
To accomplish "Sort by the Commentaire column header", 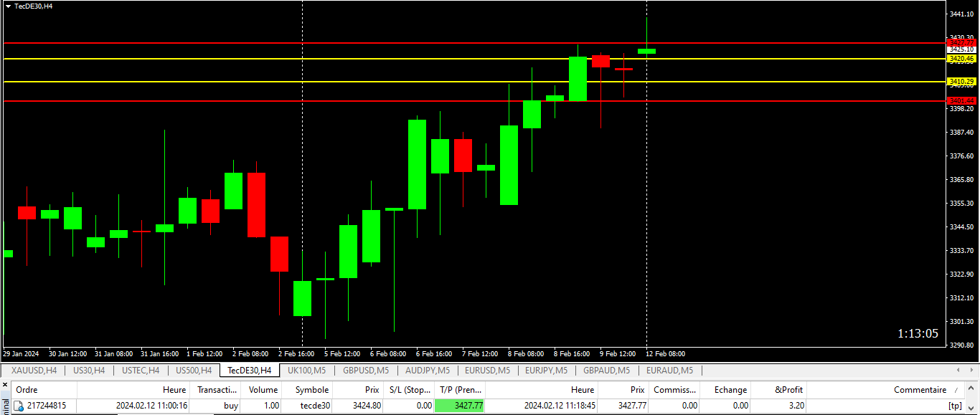I will (886, 390).
